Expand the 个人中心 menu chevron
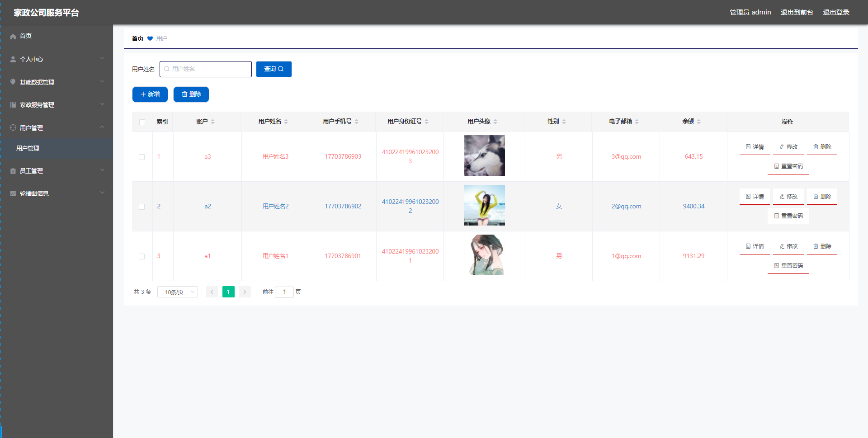 pyautogui.click(x=102, y=58)
